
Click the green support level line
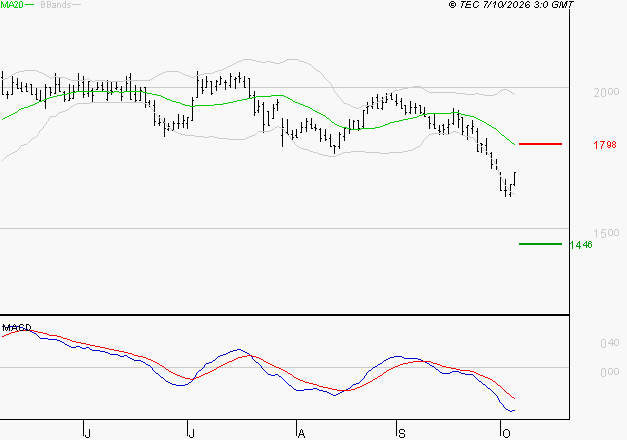pyautogui.click(x=540, y=244)
